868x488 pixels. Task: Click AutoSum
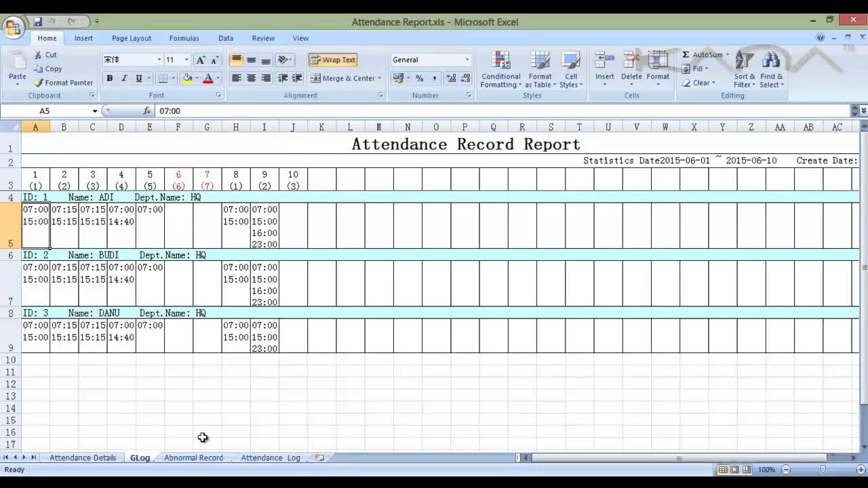coord(702,54)
